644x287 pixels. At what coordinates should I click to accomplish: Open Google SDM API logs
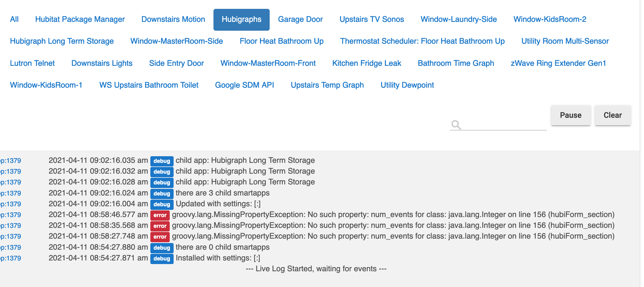[x=244, y=85]
